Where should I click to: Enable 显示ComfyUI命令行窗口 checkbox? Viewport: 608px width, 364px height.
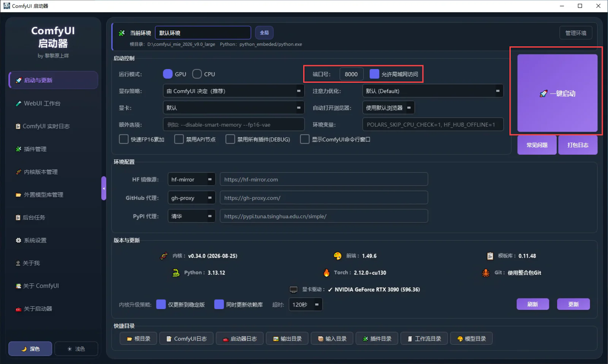click(x=305, y=139)
